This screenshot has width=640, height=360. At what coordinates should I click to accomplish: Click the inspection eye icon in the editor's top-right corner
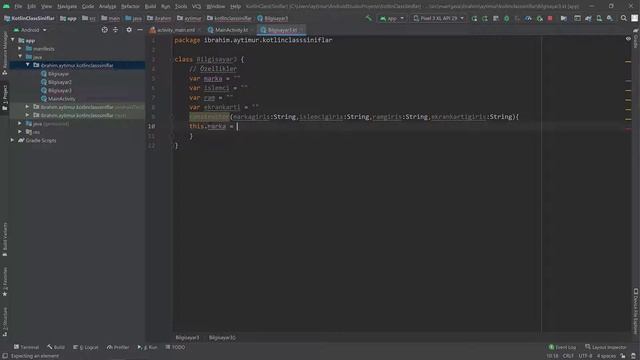628,39
